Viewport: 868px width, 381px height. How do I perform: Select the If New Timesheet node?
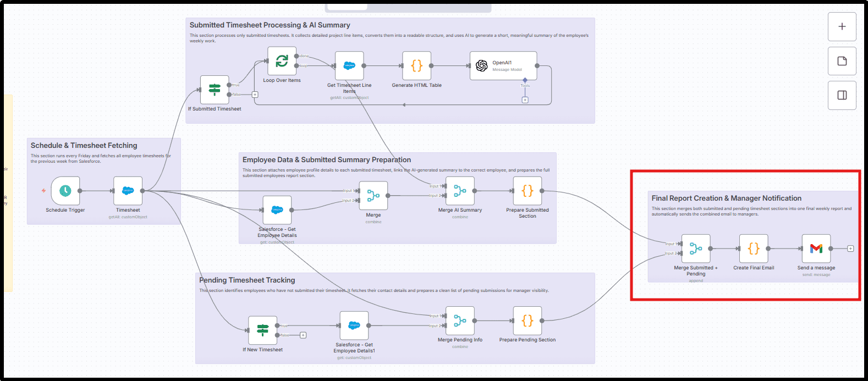[262, 330]
